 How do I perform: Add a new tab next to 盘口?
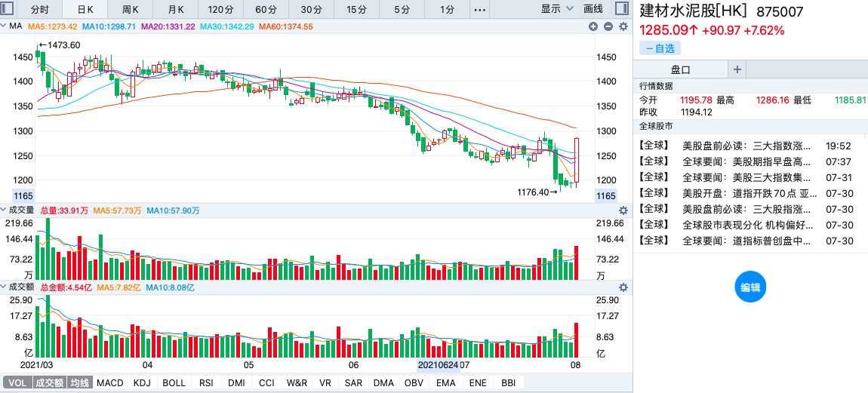point(737,69)
